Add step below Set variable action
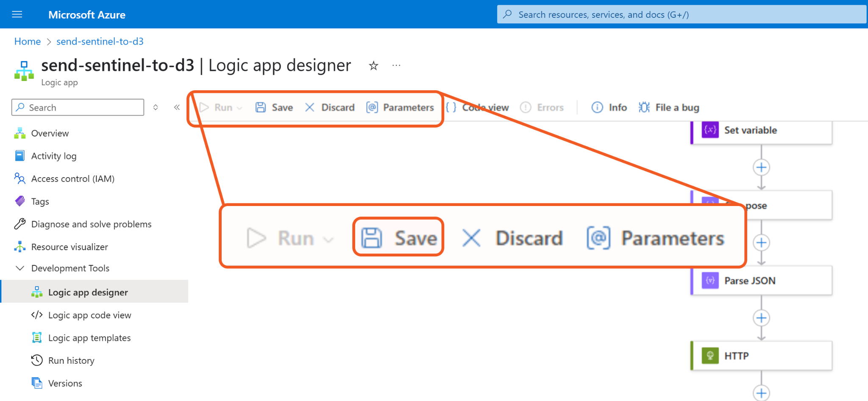This screenshot has height=401, width=868. (x=761, y=167)
